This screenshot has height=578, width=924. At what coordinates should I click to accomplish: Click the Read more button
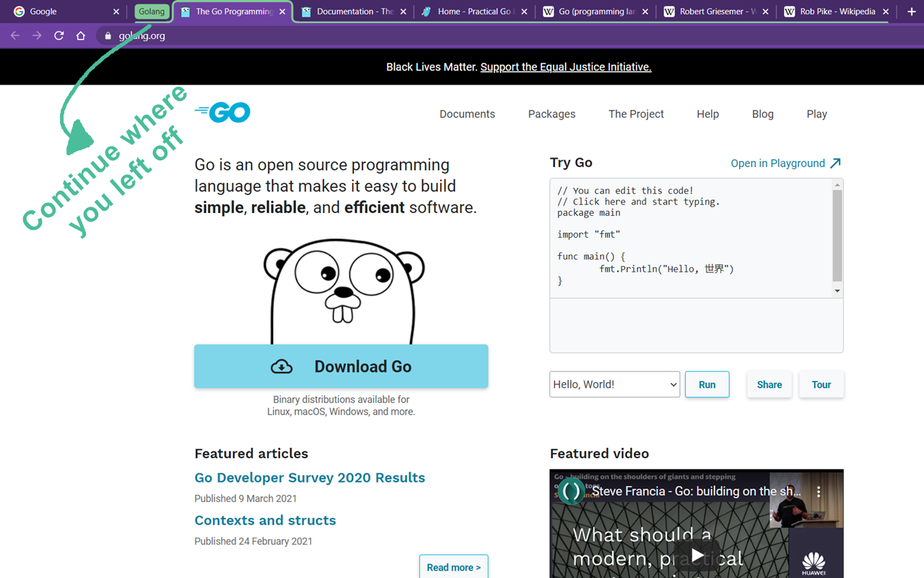[453, 567]
